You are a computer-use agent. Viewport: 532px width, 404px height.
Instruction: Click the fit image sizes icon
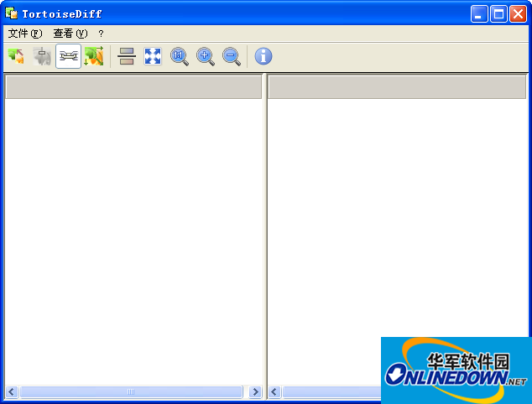pyautogui.click(x=94, y=56)
